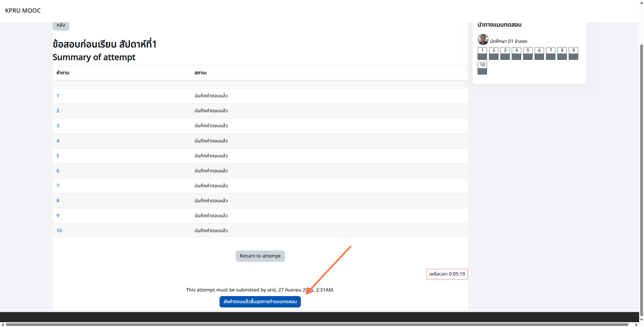Viewport: 644px width, 327px height.
Task: Jump to question 7 in quiz navigation
Action: click(x=551, y=53)
